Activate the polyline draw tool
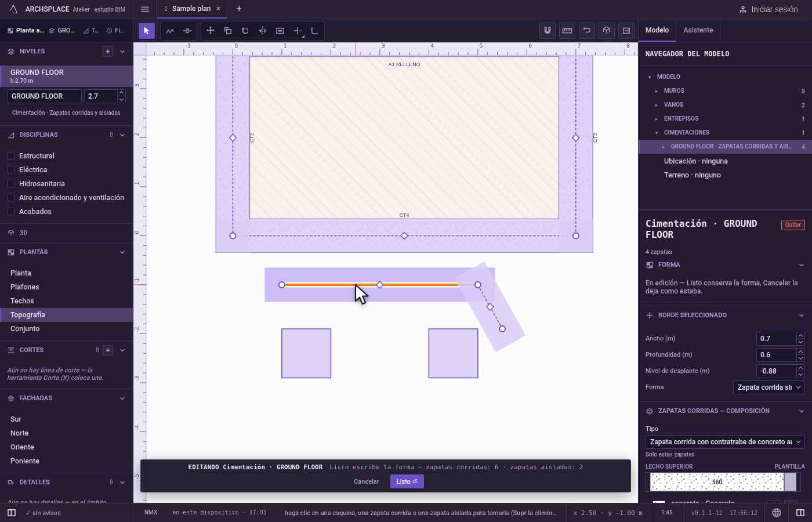The height and width of the screenshot is (522, 812). click(x=170, y=31)
